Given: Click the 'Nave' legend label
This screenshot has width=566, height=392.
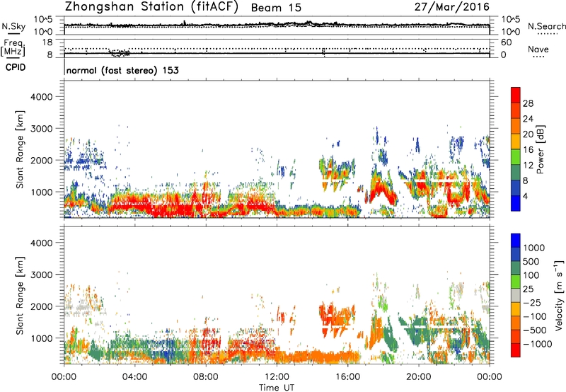Looking at the screenshot, I should click(538, 49).
